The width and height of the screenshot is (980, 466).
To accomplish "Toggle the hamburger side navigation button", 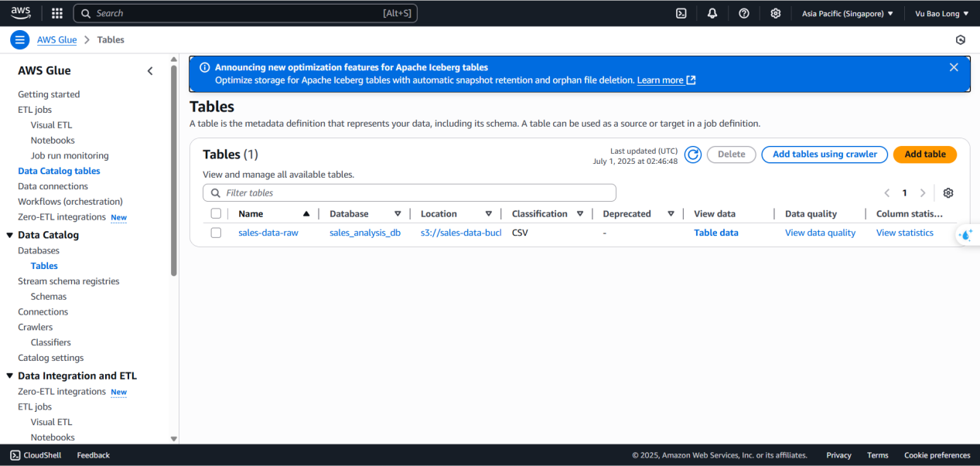I will click(x=19, y=39).
